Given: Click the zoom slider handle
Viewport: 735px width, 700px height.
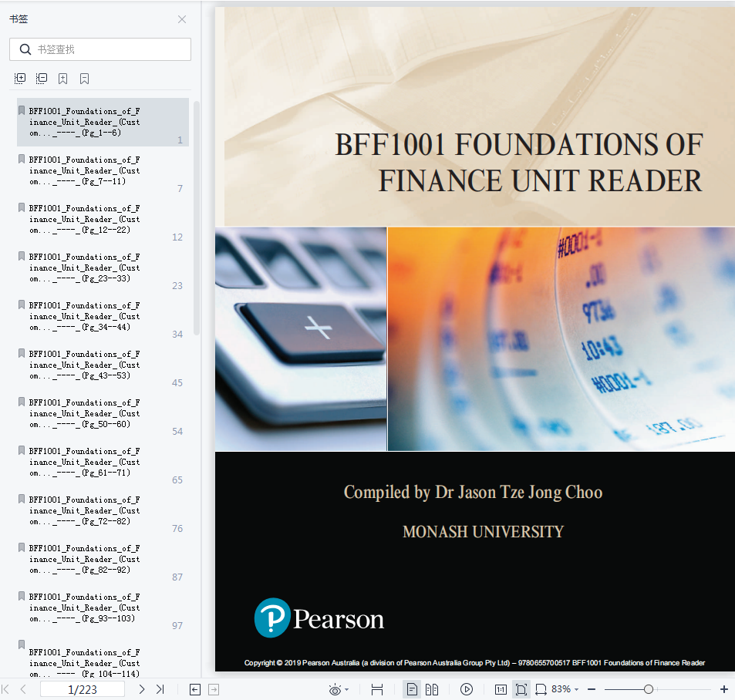Looking at the screenshot, I should click(x=649, y=689).
